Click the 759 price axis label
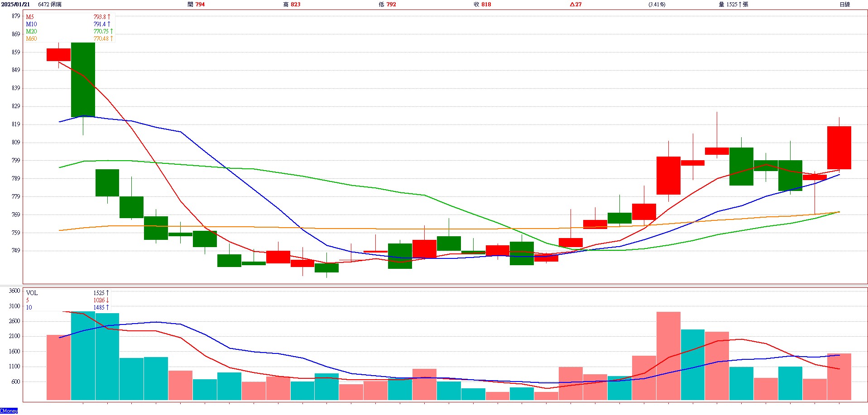Screen dimensions: 868x415 tap(16, 233)
